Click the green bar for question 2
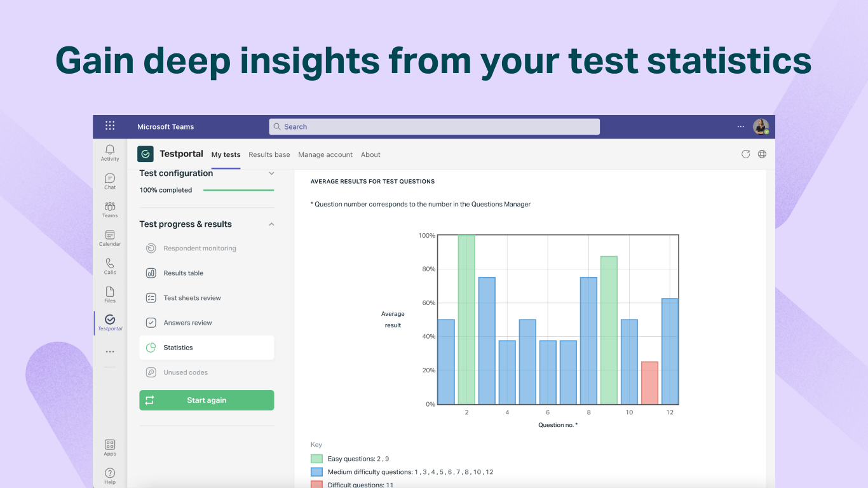Image resolution: width=868 pixels, height=488 pixels. (466, 320)
